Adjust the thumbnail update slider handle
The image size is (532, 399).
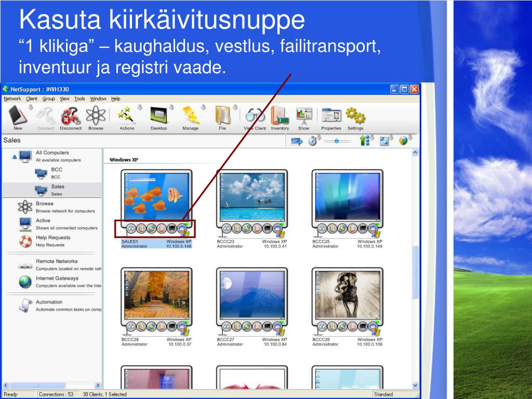[337, 141]
